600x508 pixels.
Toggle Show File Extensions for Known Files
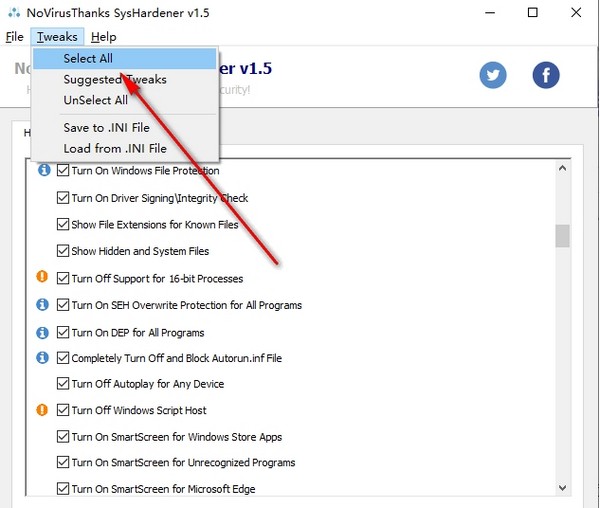[63, 224]
